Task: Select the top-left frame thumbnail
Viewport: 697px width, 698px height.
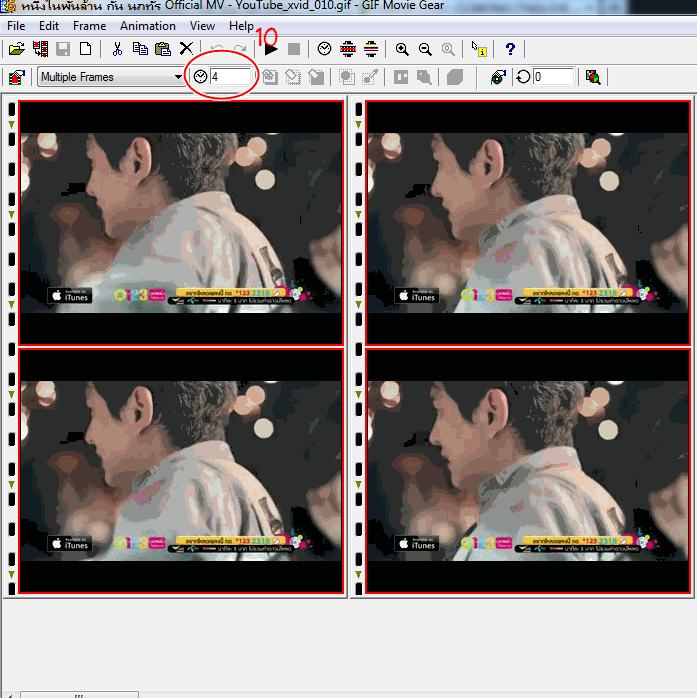Action: pos(181,223)
